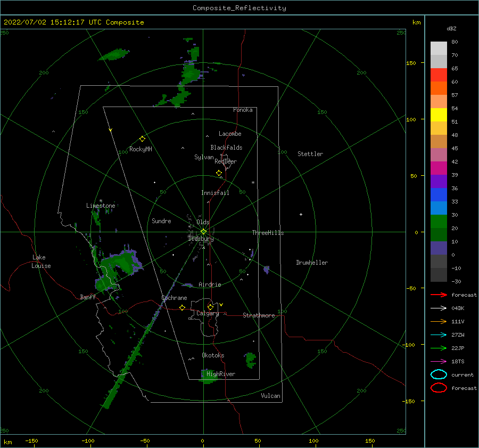Click the Cochrane label
This screenshot has height=448, width=479.
point(174,298)
